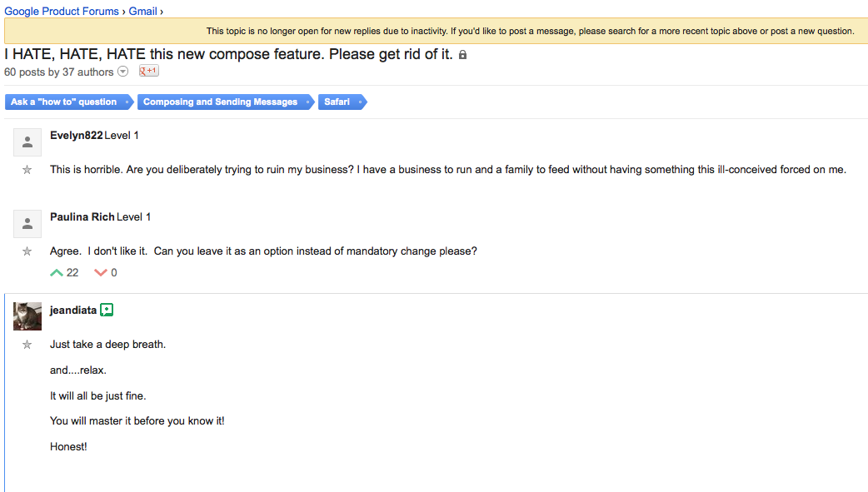Open the dot menu on the Safari tag
The width and height of the screenshot is (868, 492).
tap(360, 102)
